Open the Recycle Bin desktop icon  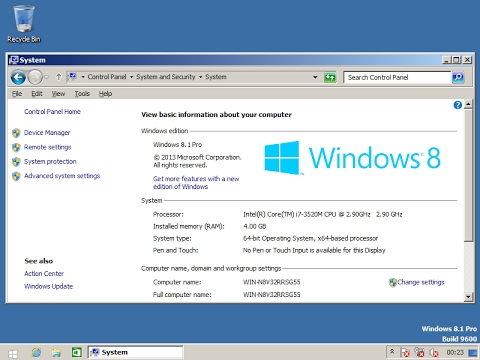(x=24, y=24)
